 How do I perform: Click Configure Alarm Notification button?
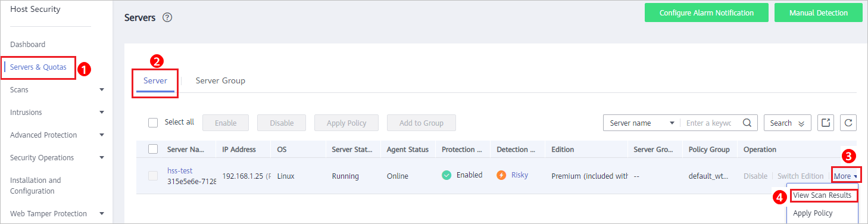pos(707,13)
